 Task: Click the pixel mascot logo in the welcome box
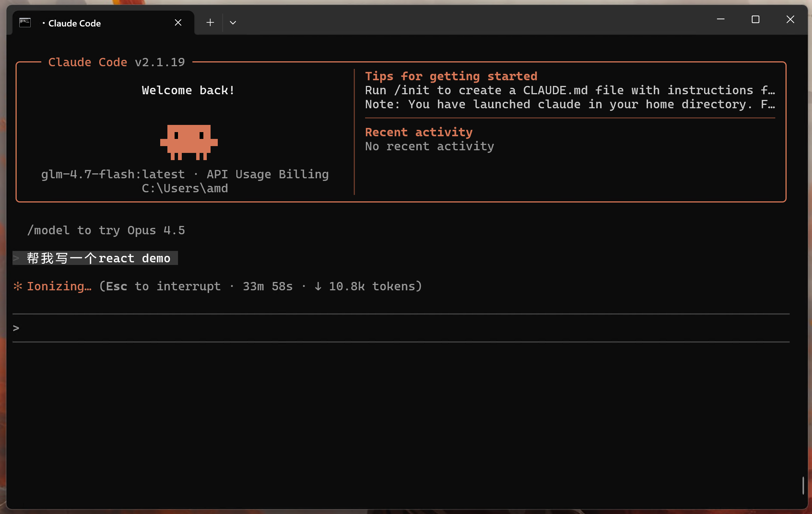189,143
